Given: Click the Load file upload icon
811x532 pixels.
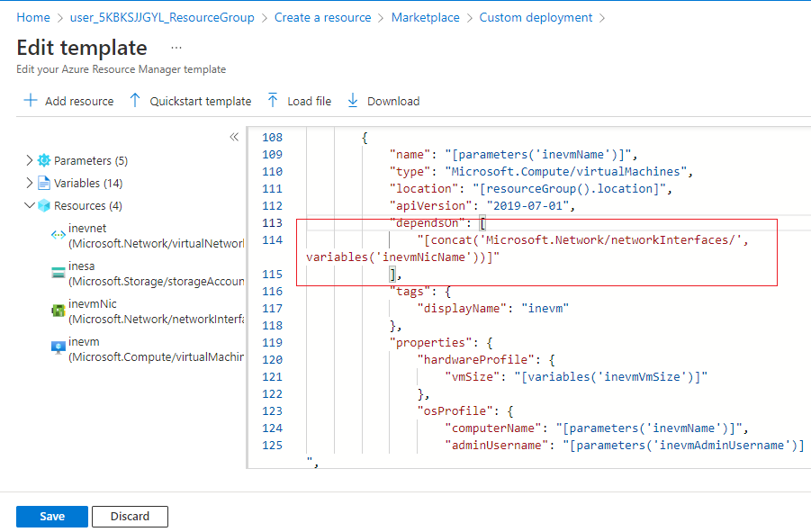Looking at the screenshot, I should tap(273, 101).
